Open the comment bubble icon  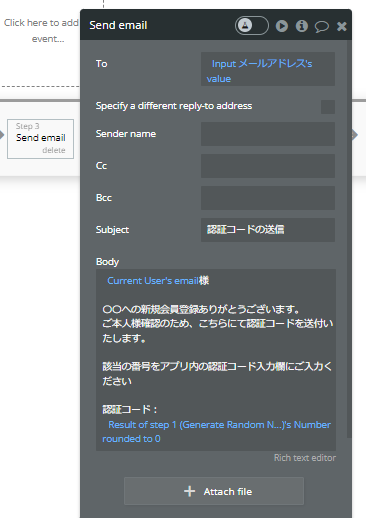(322, 26)
